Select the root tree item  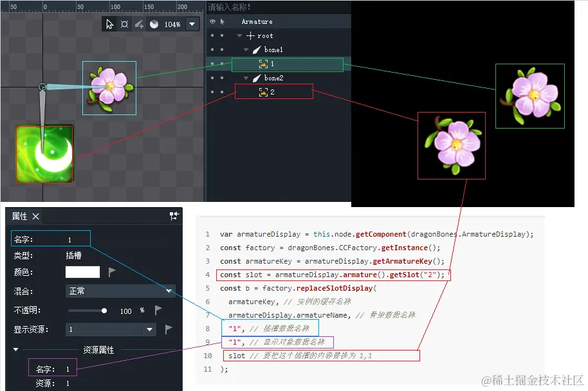point(265,35)
